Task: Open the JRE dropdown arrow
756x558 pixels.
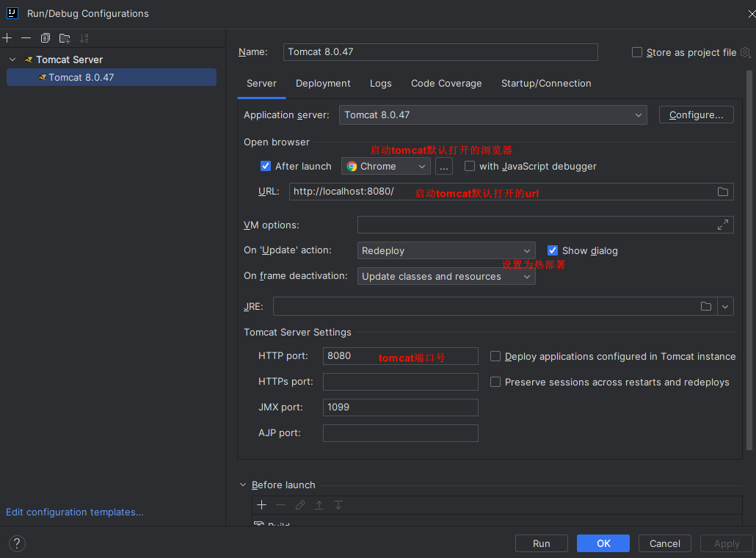Action: click(x=725, y=306)
